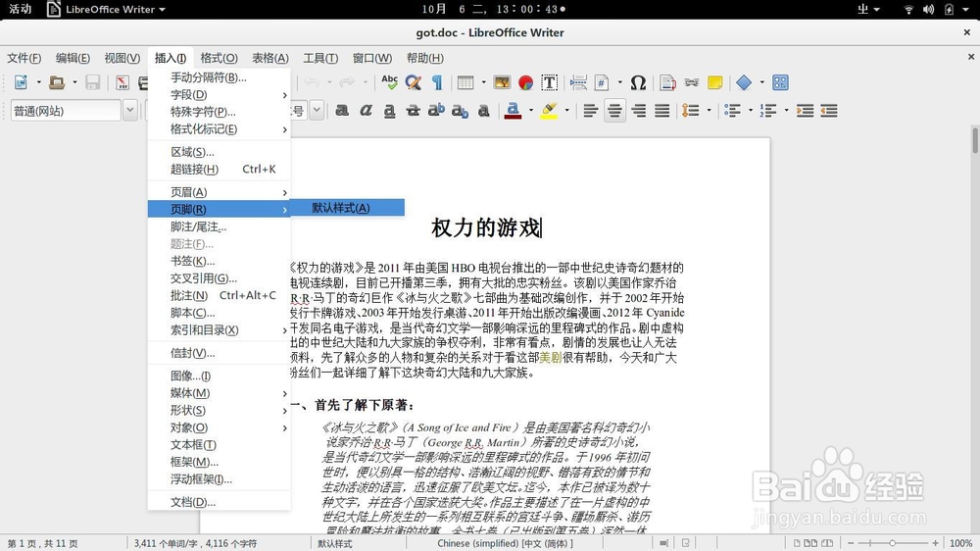Screen dimensions: 980x551
Task: Insert a comment with yellow note icon
Action: (715, 82)
